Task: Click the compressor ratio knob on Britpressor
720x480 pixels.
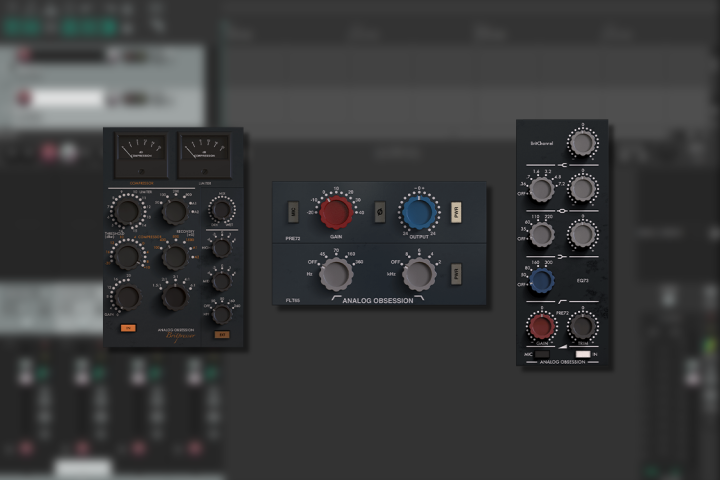Action: (x=175, y=297)
